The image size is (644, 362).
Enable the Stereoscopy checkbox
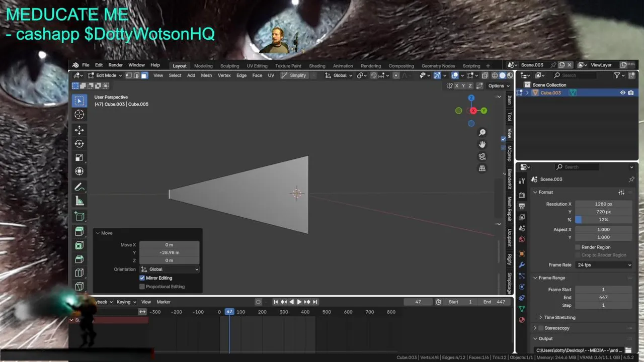(541, 328)
